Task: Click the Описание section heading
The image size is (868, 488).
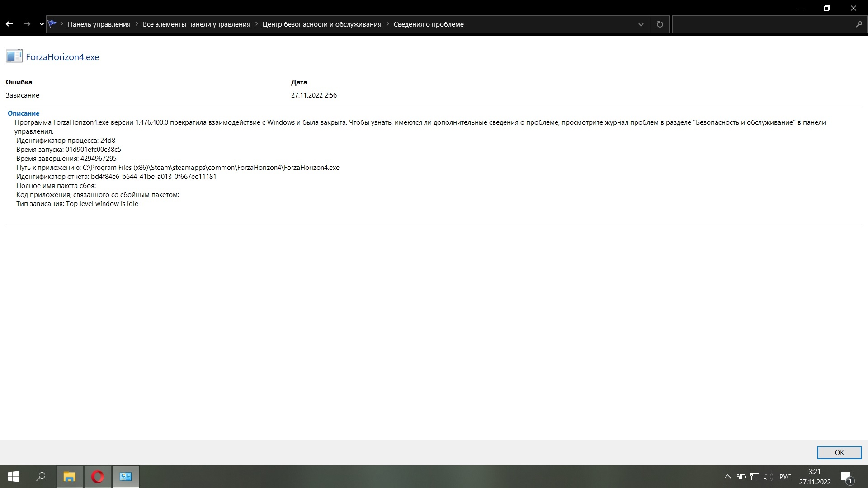Action: [24, 113]
